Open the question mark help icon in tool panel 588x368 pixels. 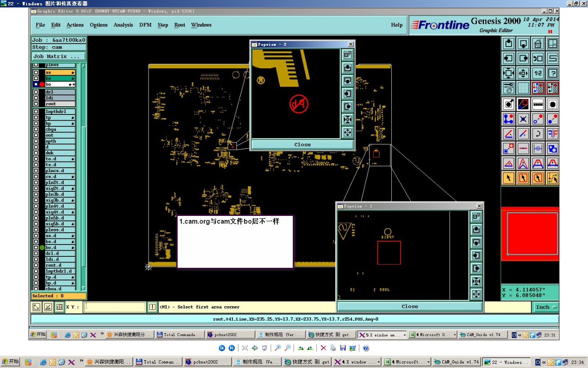tap(552, 73)
